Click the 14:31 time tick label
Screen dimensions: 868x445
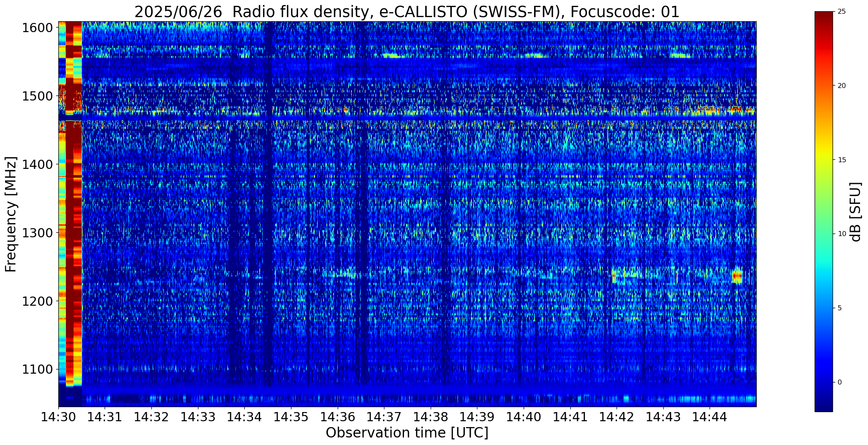pyautogui.click(x=105, y=417)
